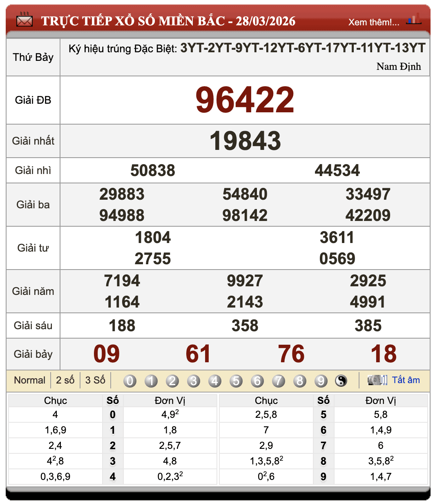Image resolution: width=433 pixels, height=504 pixels.
Task: Click the yin-yang icon in the toolbar
Action: [341, 380]
